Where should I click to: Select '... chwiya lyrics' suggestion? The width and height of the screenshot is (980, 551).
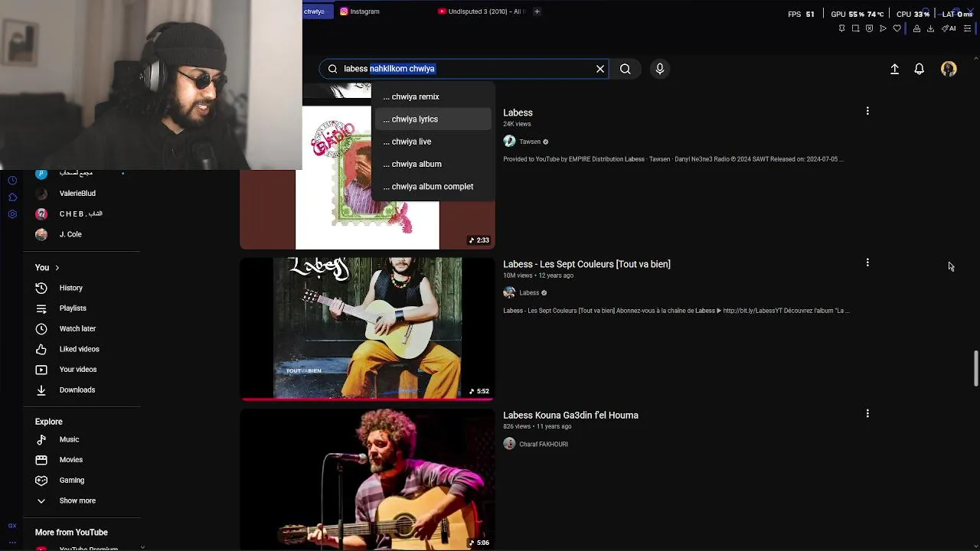(433, 119)
